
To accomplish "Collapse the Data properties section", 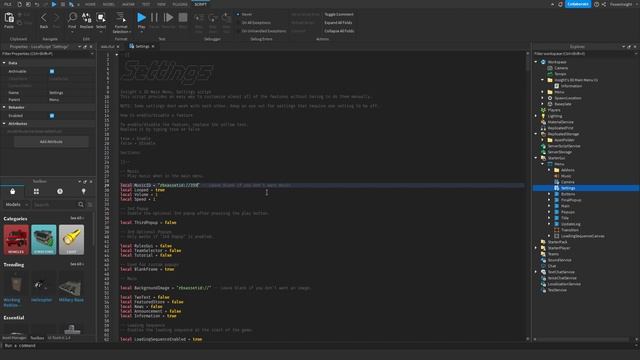I will 4,63.
